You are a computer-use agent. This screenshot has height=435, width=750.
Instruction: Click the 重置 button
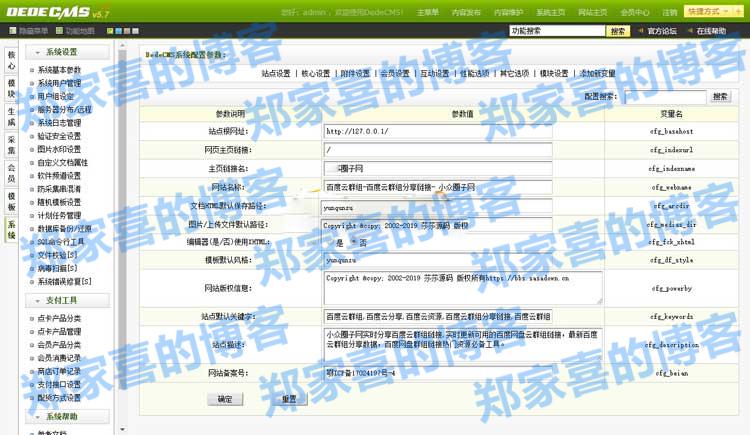pos(289,399)
